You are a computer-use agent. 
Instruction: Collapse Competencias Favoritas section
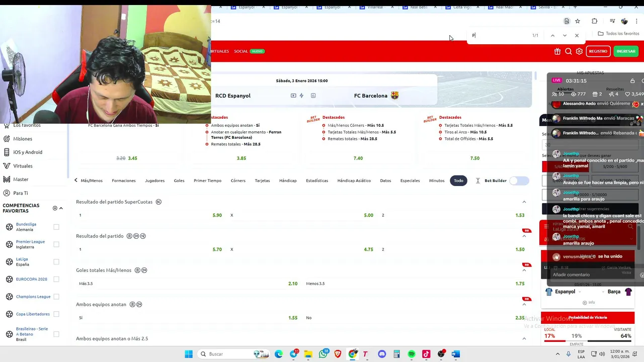point(61,208)
